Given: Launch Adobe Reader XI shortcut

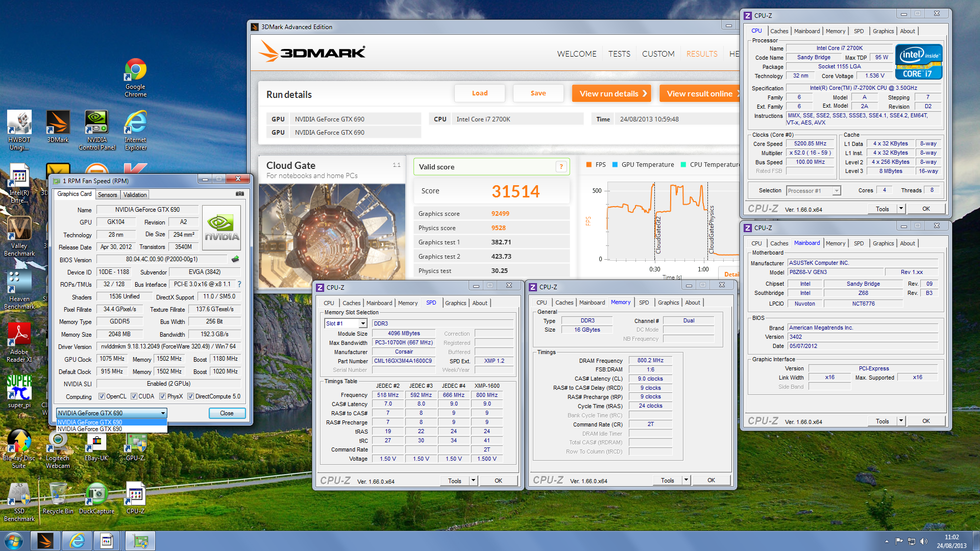Looking at the screenshot, I should pyautogui.click(x=19, y=342).
